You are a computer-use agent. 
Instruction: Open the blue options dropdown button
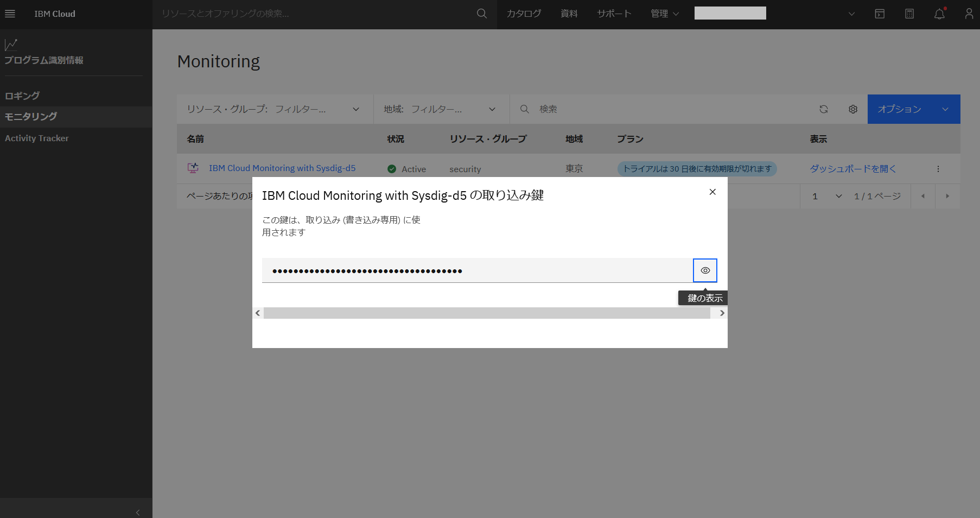click(x=914, y=109)
